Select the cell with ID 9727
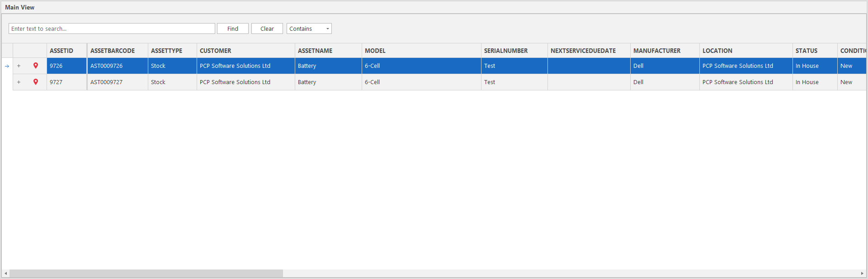The width and height of the screenshot is (868, 279). pos(67,82)
